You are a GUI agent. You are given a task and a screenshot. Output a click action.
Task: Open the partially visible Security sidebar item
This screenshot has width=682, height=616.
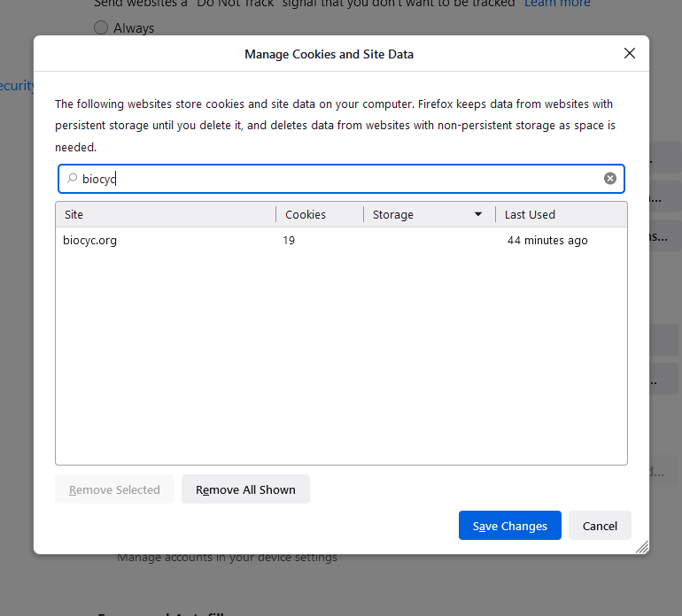pos(16,86)
